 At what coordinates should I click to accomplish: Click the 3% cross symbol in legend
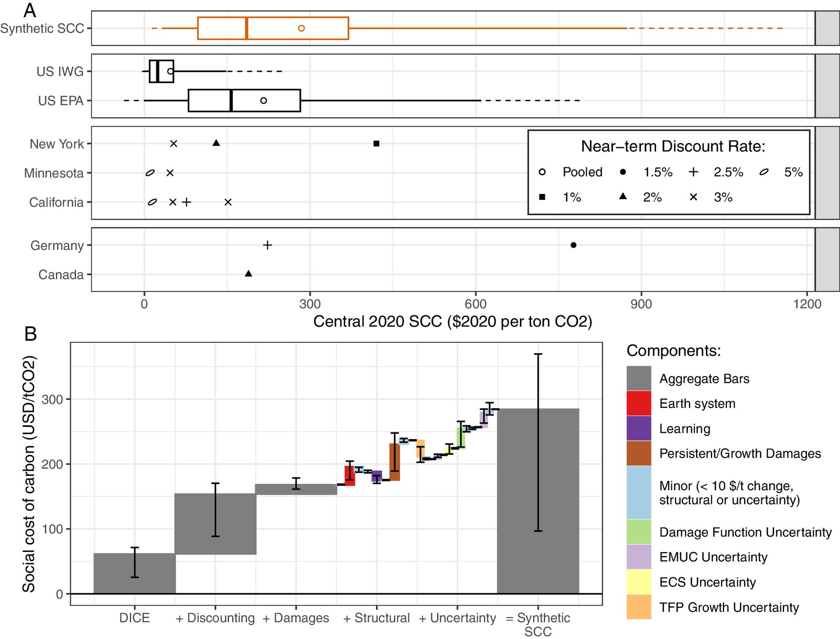(693, 197)
